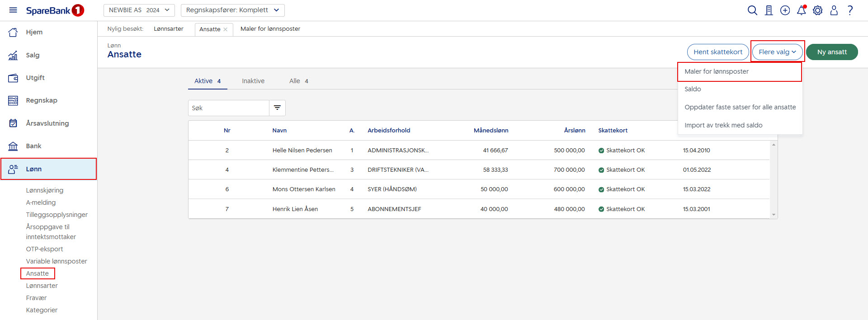Open the settings gear icon
Viewport: 868px width, 320px height.
pos(817,10)
